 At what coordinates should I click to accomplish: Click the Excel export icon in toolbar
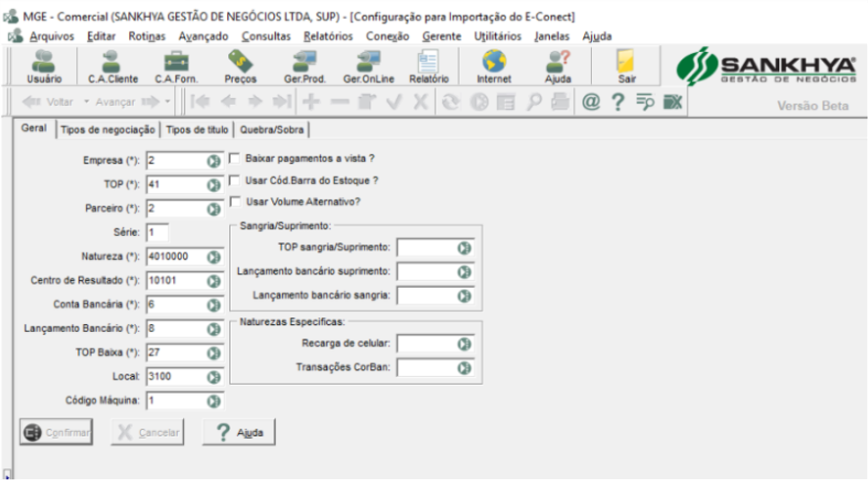pos(672,102)
